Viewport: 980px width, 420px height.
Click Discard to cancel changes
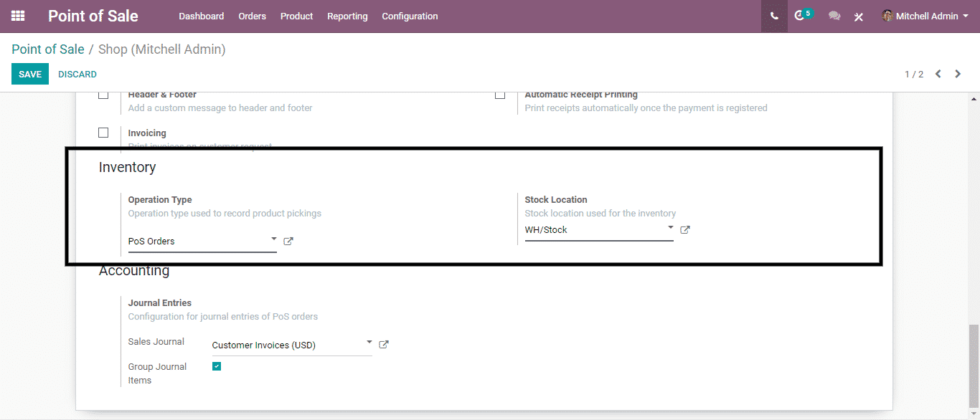click(77, 74)
